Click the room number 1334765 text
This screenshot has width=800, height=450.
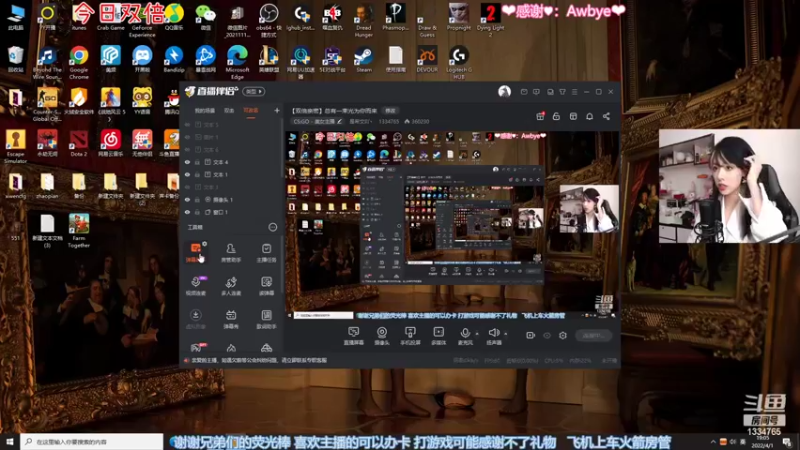click(x=388, y=121)
